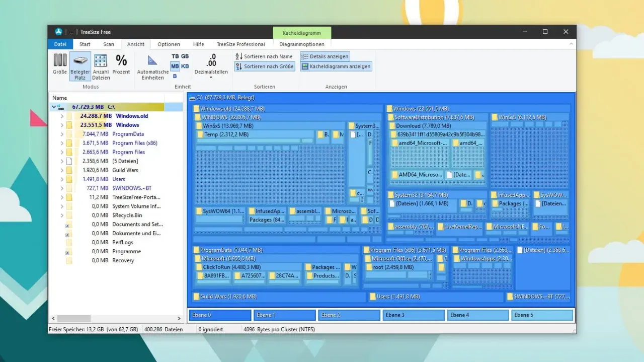Click the folder icon next to Guild Wars row
644x362 pixels.
[x=69, y=170]
